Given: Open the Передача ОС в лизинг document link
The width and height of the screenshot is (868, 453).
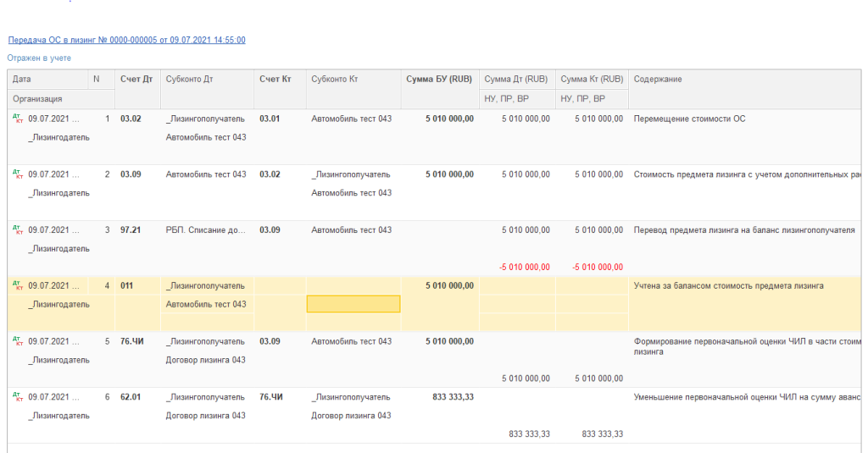Looking at the screenshot, I should pyautogui.click(x=126, y=40).
